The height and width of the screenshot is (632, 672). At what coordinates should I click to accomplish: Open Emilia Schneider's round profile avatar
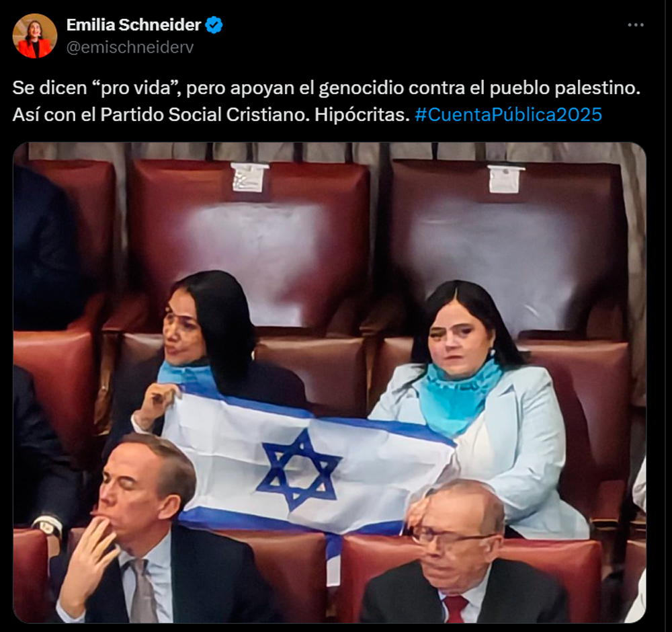(35, 36)
